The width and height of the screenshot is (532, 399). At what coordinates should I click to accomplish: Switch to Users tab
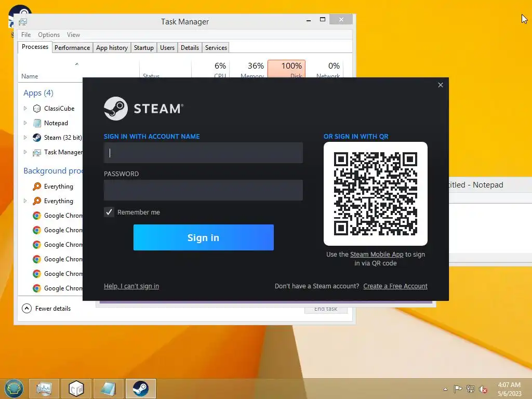coord(167,48)
